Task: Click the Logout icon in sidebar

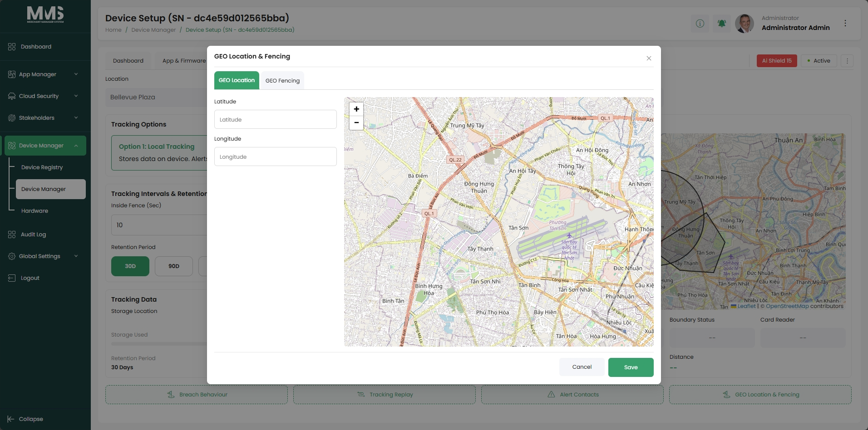Action: click(12, 278)
